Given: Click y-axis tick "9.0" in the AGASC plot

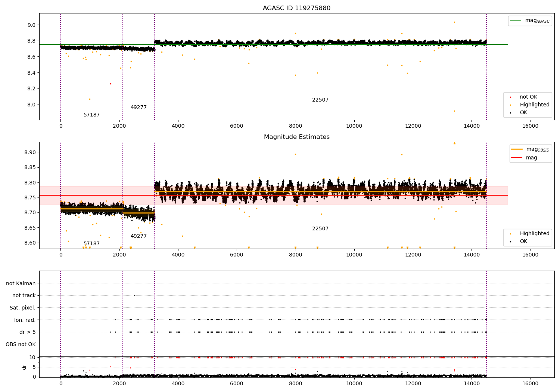Looking at the screenshot, I should coord(31,25).
